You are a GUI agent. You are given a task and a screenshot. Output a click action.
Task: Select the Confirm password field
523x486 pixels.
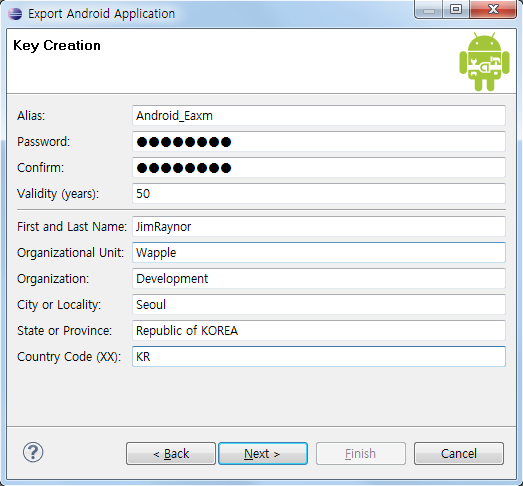pos(319,168)
